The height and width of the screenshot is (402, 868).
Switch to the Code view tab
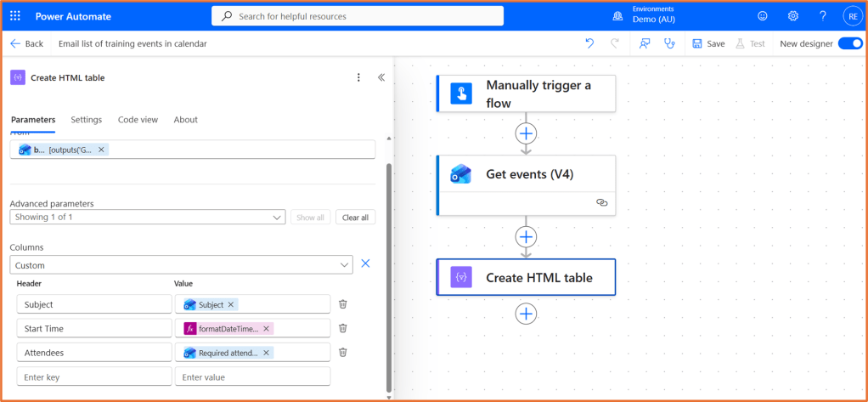138,120
